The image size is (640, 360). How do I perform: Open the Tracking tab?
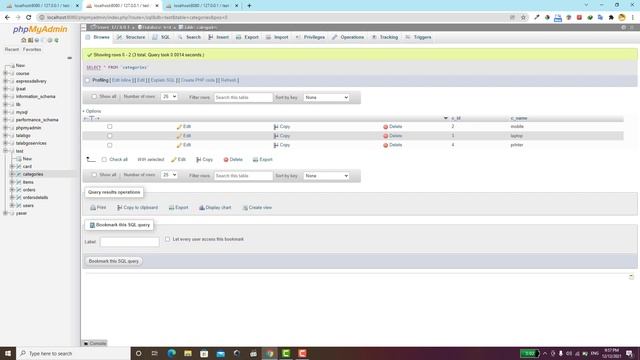click(x=384, y=37)
